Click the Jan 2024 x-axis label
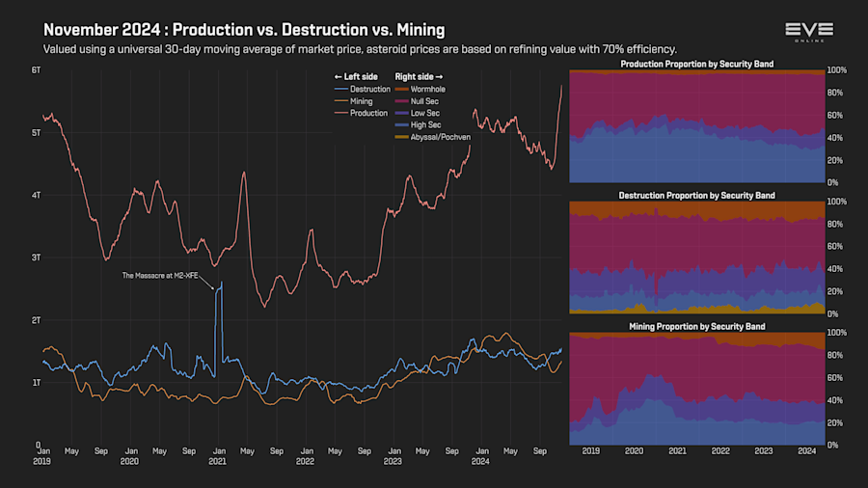868x488 pixels. [481, 456]
